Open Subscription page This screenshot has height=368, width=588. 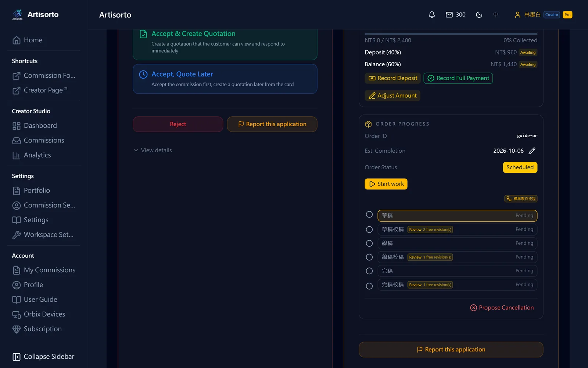(x=44, y=329)
